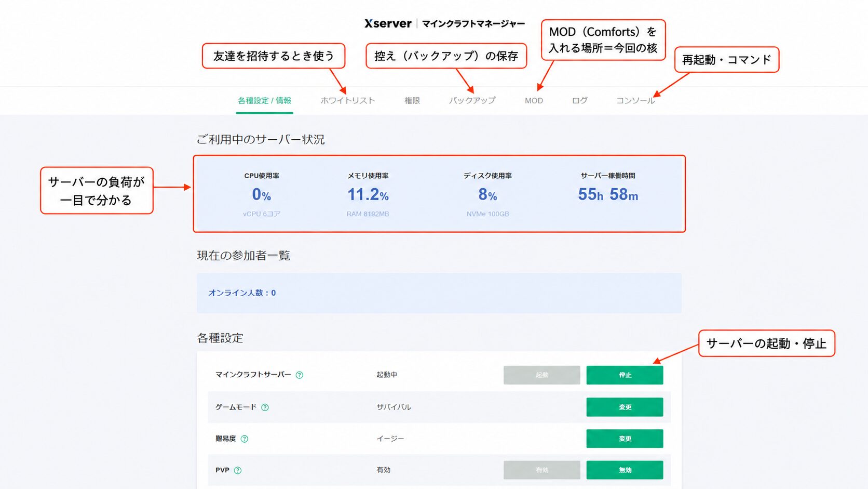Viewport: 868px width, 489px height.
Task: Click the オンライン人数 : 0 text
Action: click(242, 293)
